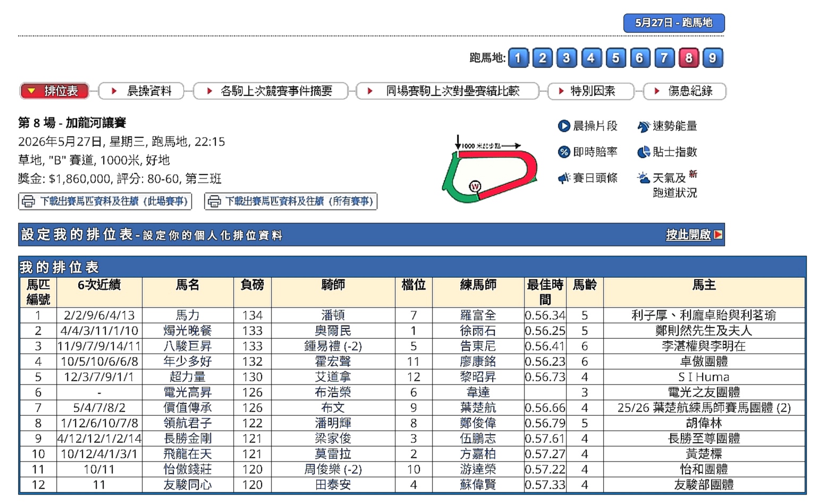This screenshot has height=504, width=829.
Task: Click trainer name 蘇偉賢
Action: [x=478, y=485]
